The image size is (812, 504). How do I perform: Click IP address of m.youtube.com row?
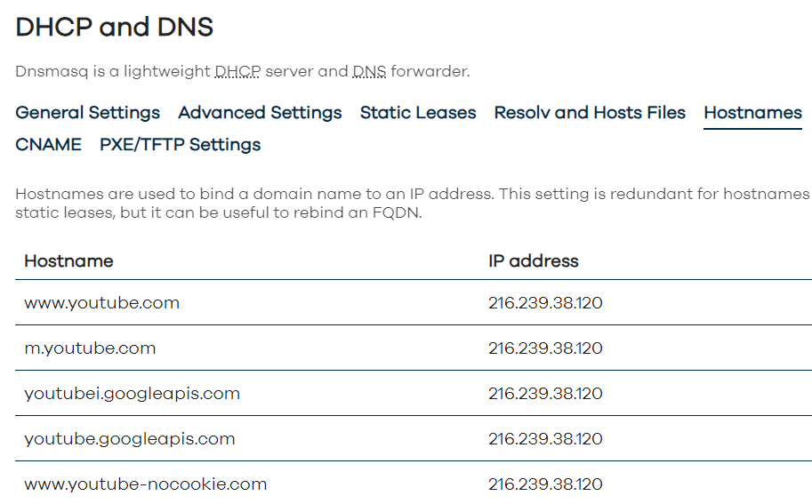coord(545,348)
